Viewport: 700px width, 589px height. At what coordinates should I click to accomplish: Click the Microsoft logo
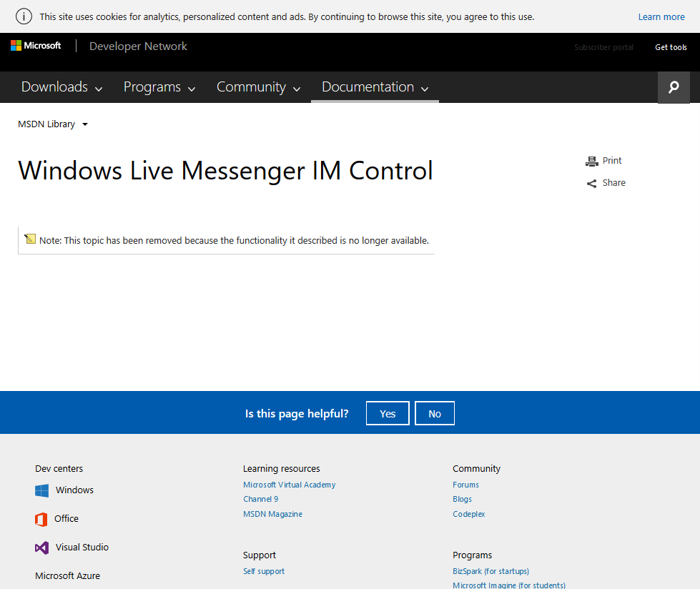pos(36,46)
